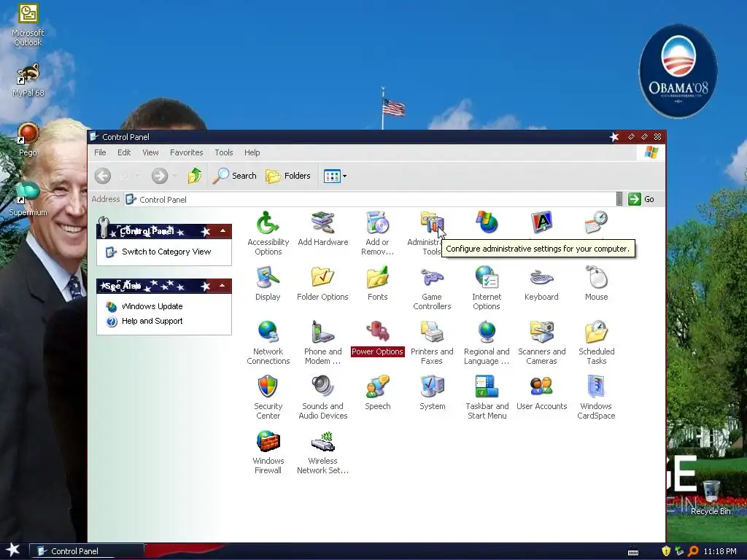This screenshot has width=747, height=560.
Task: Open Taskbar and Start Menu settings
Action: pos(487,397)
